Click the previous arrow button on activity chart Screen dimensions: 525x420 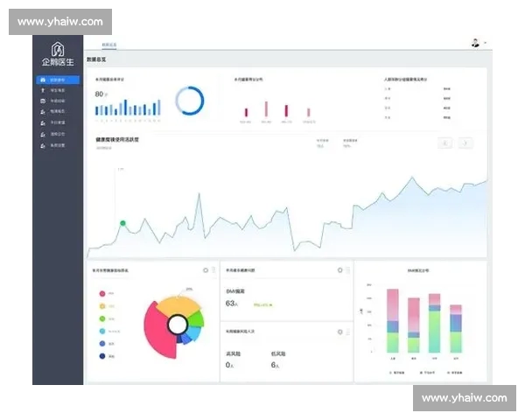coord(445,143)
